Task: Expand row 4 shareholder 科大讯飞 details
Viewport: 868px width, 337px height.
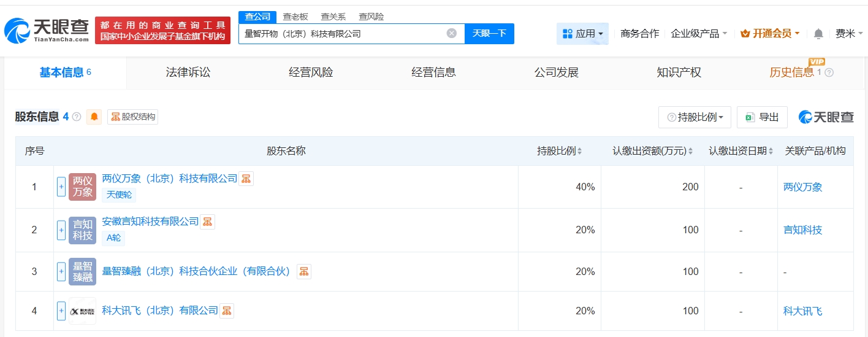Action: [x=61, y=311]
